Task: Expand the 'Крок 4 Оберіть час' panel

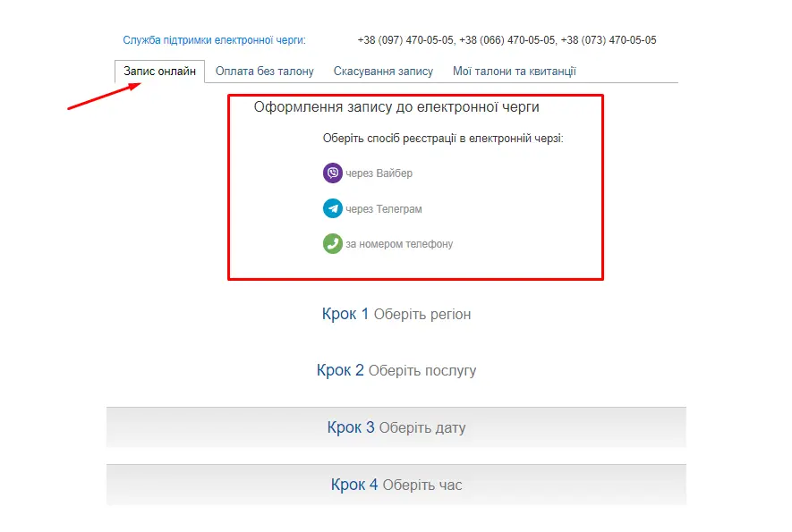Action: (396, 485)
